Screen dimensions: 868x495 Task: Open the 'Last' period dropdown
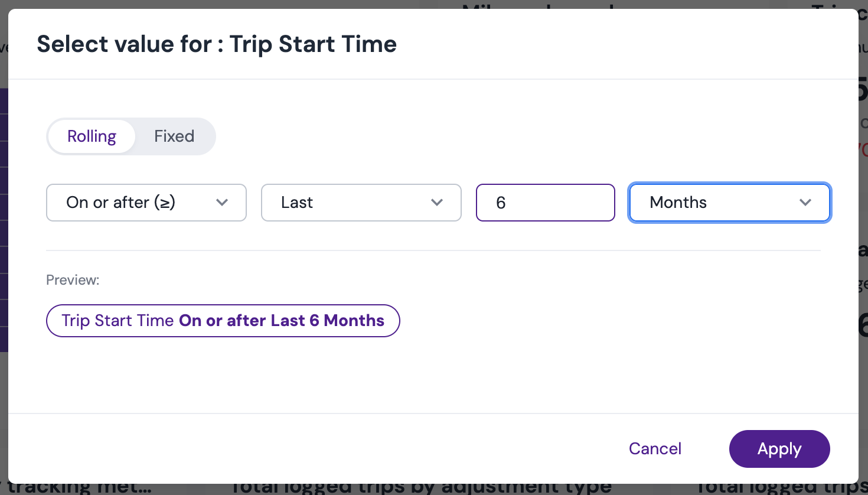[361, 203]
